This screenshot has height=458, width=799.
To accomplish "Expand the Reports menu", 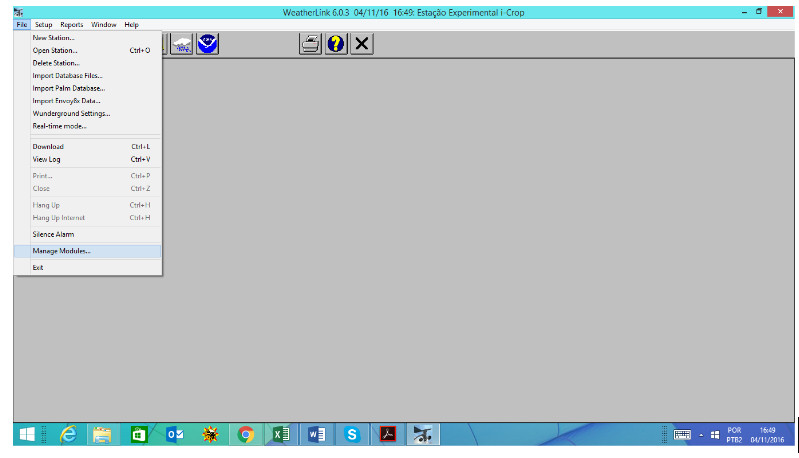I will click(72, 24).
